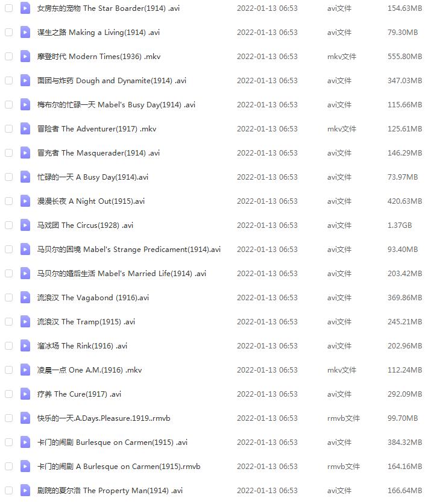Click video icon of The Rink(1916) .avi
Image resolution: width=440 pixels, height=504 pixels.
(25, 346)
